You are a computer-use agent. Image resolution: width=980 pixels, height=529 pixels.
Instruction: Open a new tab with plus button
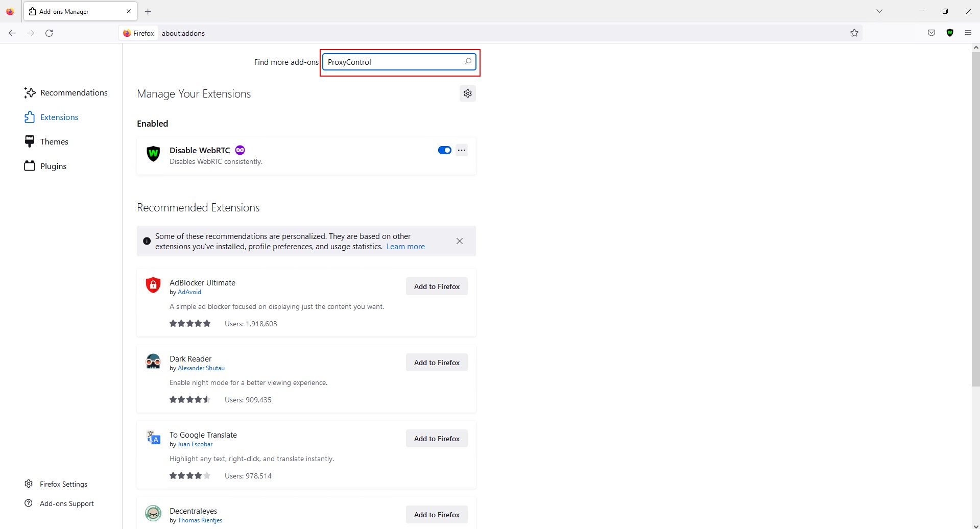tap(148, 11)
